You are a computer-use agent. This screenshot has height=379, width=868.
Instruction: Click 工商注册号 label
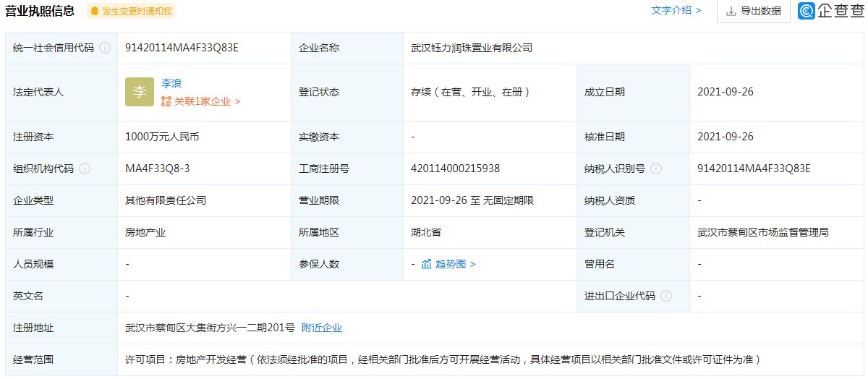coord(324,169)
